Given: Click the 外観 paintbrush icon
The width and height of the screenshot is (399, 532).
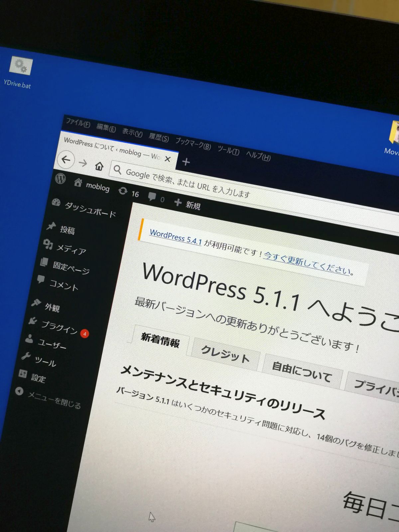Looking at the screenshot, I should [36, 303].
